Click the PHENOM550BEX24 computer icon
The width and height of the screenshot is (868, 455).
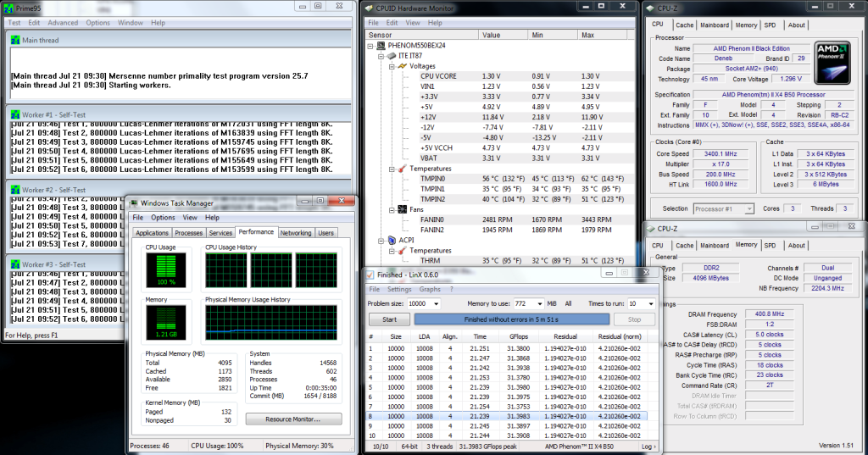(x=381, y=46)
